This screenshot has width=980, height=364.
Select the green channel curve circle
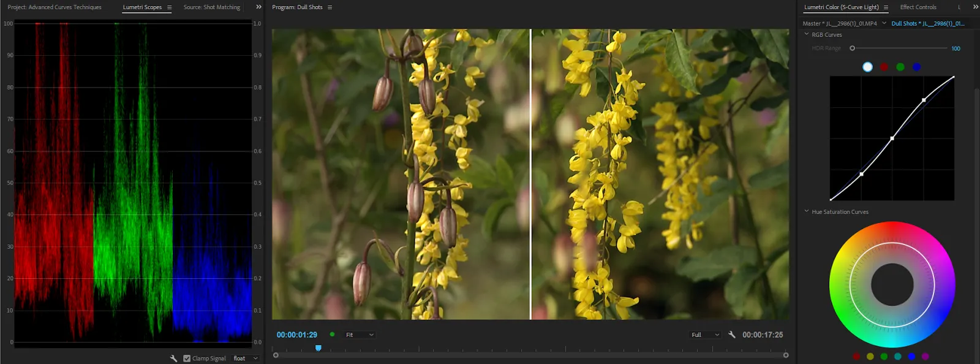(900, 67)
